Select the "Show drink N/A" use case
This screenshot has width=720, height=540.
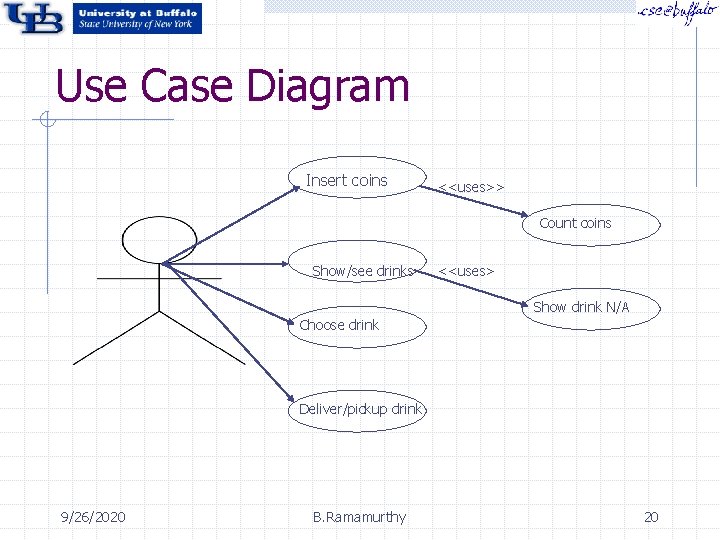[591, 309]
